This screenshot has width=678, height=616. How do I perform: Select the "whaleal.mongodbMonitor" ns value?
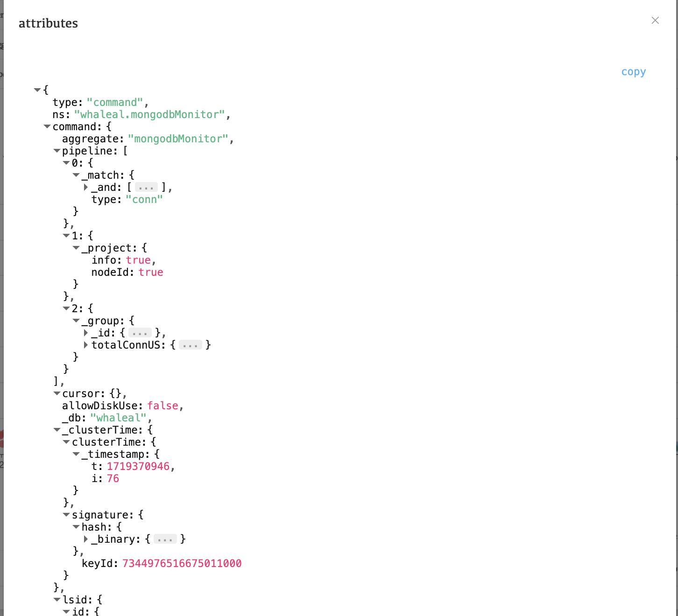pyautogui.click(x=149, y=114)
